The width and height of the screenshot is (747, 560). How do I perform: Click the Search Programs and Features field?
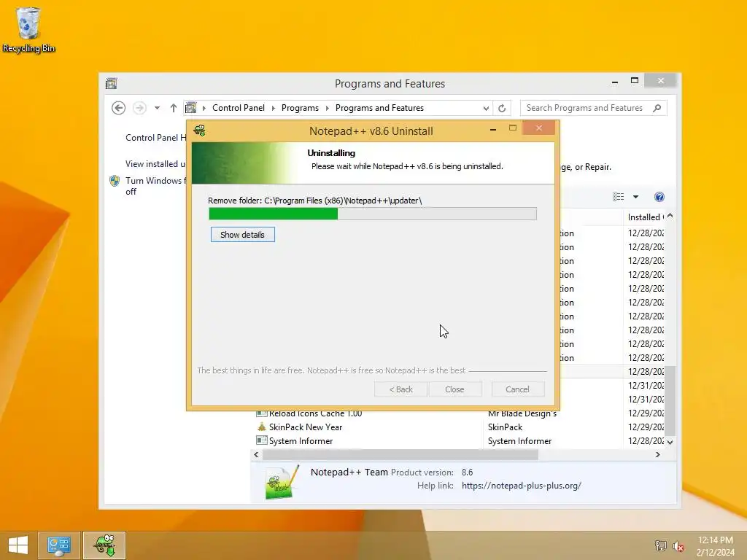(593, 108)
